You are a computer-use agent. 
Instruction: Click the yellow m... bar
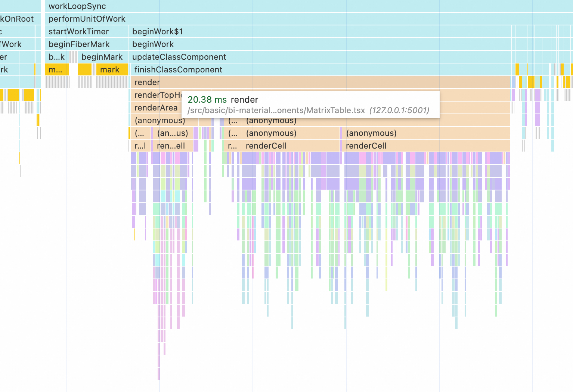(57, 69)
